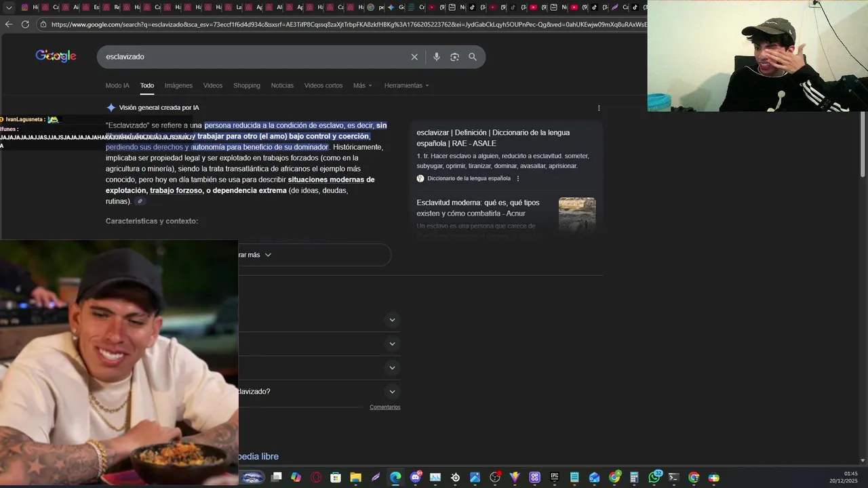Screen dimensions: 868x488
Task: Click the Acnur article thumbnail image
Action: [x=577, y=215]
